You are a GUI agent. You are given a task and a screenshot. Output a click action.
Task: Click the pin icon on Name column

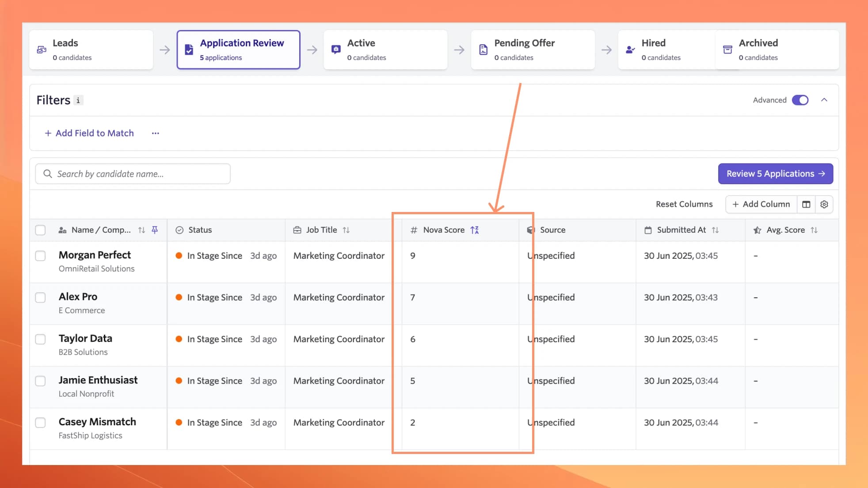(x=155, y=230)
